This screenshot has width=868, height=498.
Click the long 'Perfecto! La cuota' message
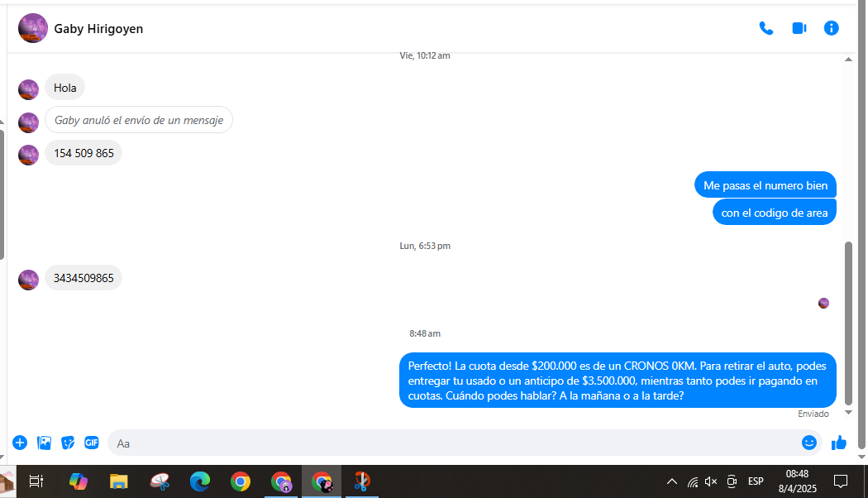coord(618,381)
